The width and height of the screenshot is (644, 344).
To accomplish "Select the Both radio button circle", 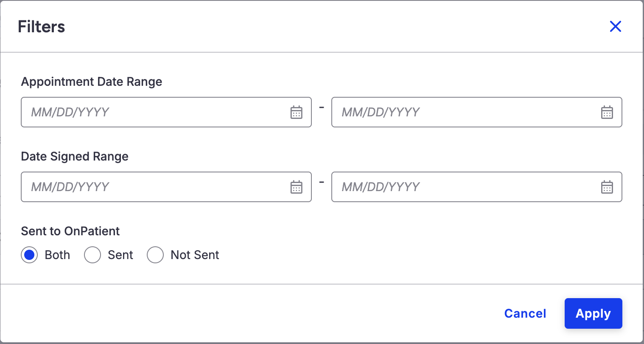I will tap(29, 255).
